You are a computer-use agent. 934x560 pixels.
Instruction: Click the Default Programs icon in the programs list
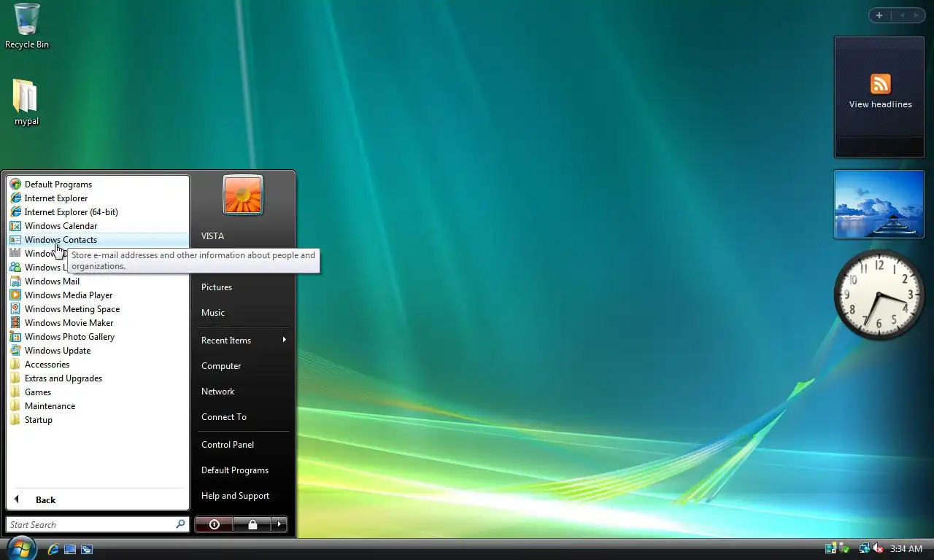pyautogui.click(x=15, y=184)
